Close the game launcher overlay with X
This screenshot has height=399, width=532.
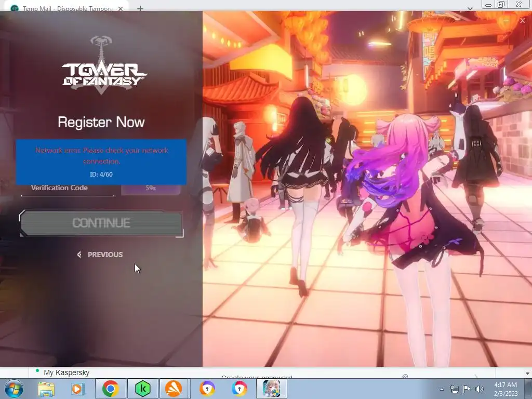point(523,20)
